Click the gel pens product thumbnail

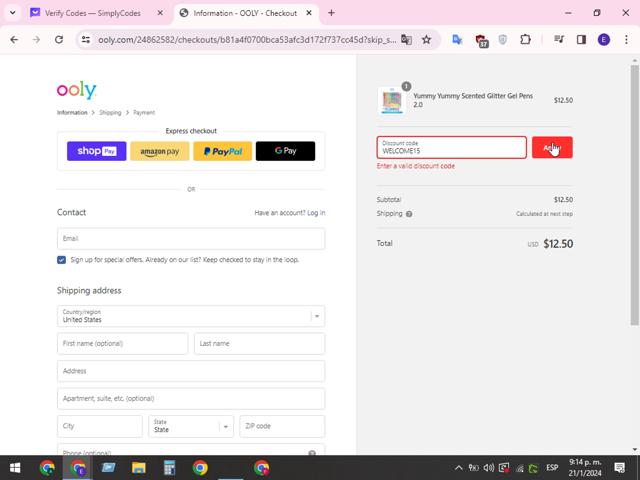coord(391,101)
